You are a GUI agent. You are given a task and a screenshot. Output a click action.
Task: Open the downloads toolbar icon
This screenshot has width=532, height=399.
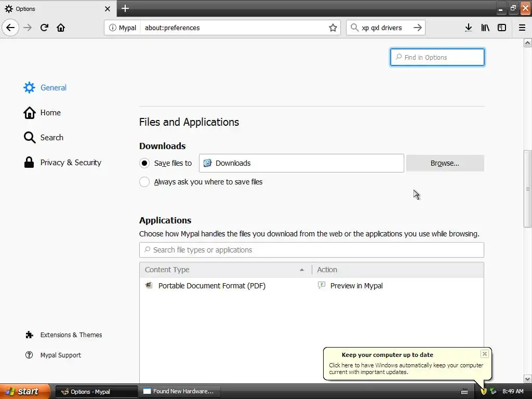click(x=469, y=28)
